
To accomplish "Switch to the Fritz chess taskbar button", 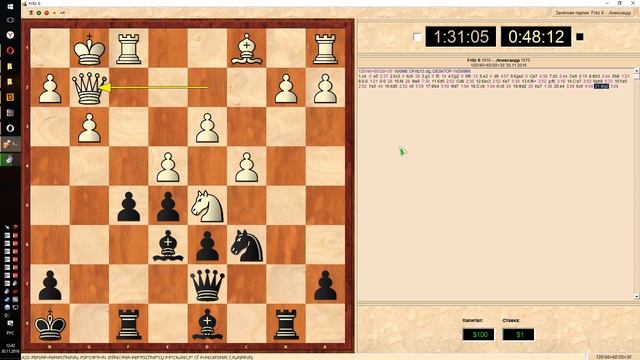I will pyautogui.click(x=10, y=144).
